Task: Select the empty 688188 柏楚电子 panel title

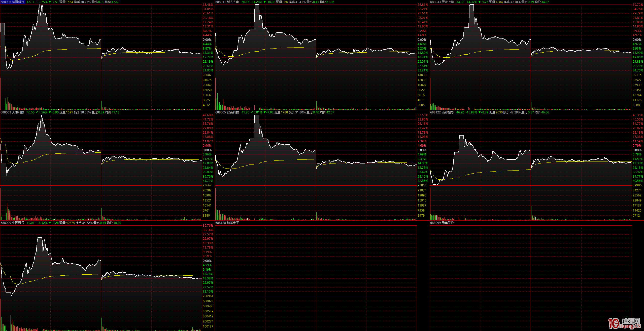Action: [227, 223]
